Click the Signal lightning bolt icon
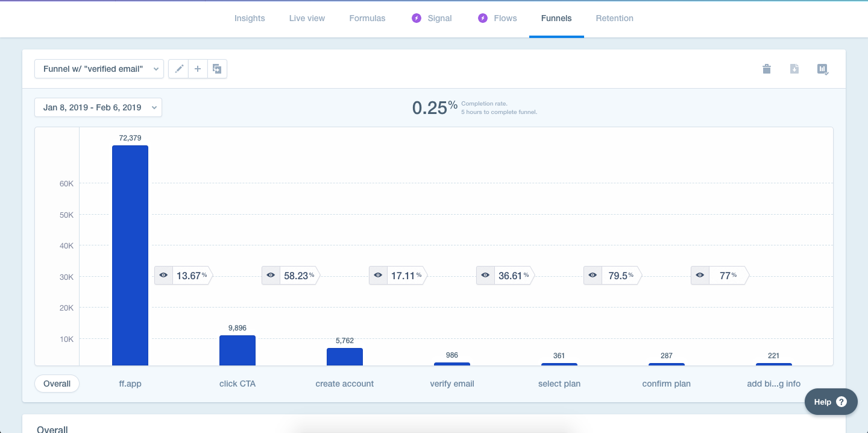This screenshot has width=868, height=433. [417, 18]
